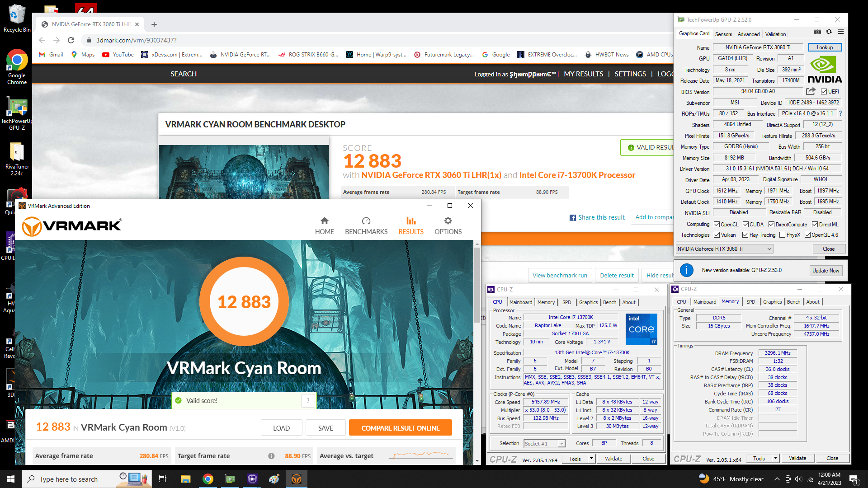Toggle OpenGL 4.6 checkbox
The height and width of the screenshot is (488, 868).
pyautogui.click(x=807, y=235)
